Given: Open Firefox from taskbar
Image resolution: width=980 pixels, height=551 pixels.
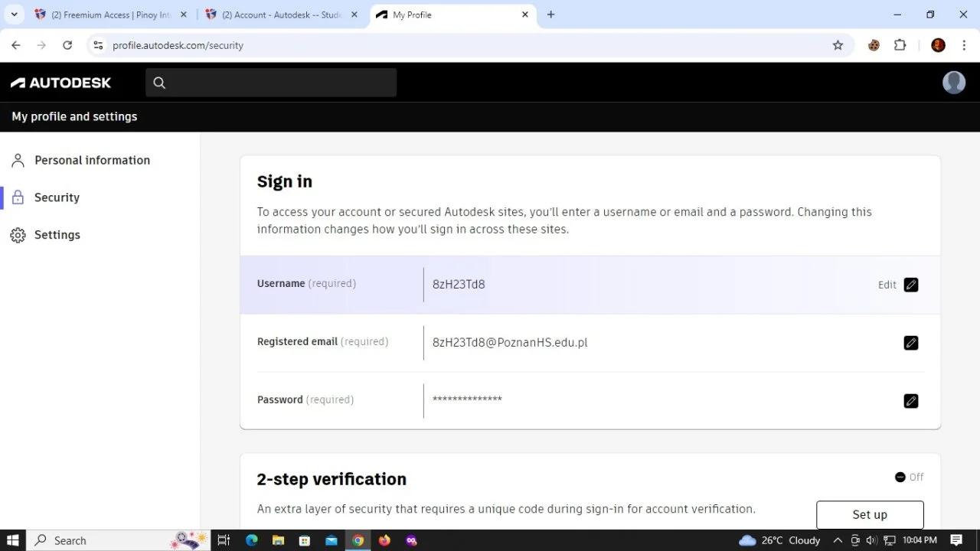Looking at the screenshot, I should coord(384,540).
